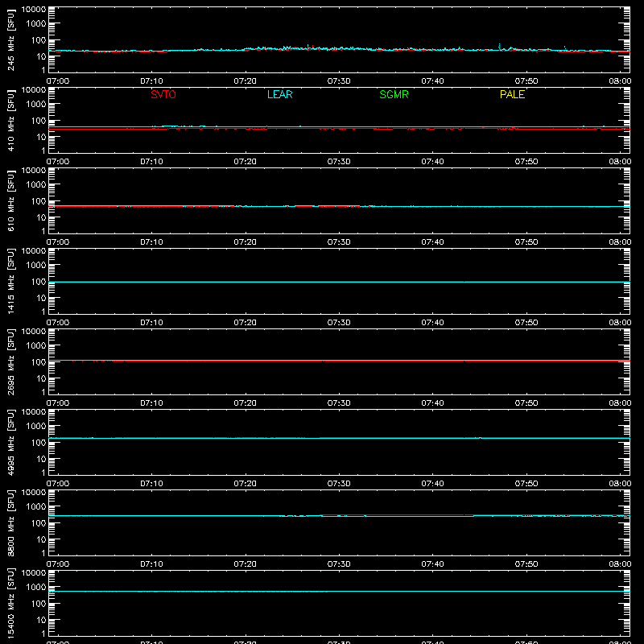Click 07:30 tick under the 245 MHz plot
Screen dimensions: 644x644
pos(339,81)
